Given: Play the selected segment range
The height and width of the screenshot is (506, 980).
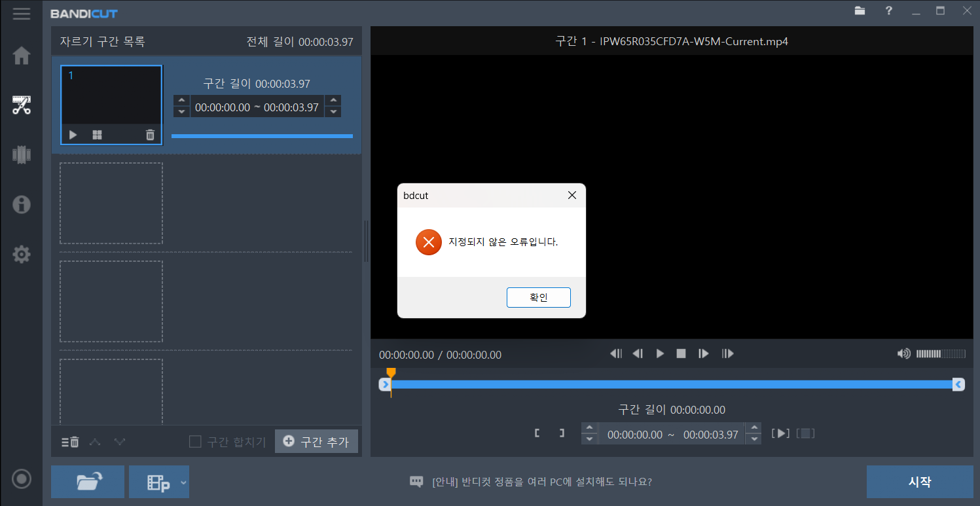Looking at the screenshot, I should click(x=780, y=433).
